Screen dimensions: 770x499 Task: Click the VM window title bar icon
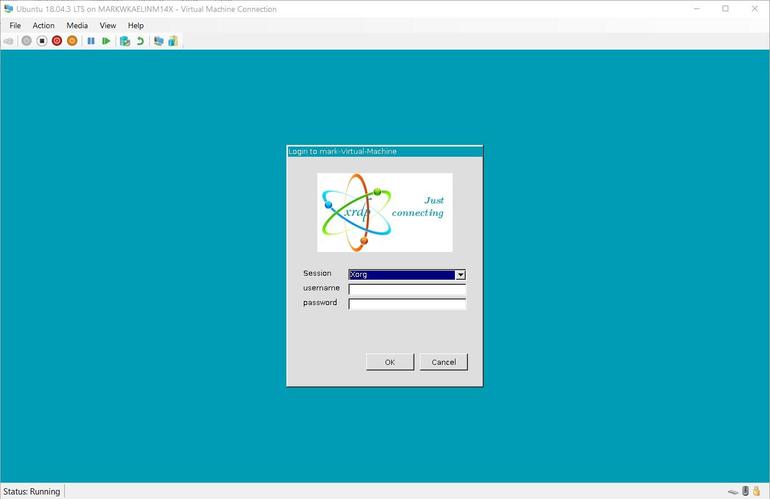pos(8,9)
